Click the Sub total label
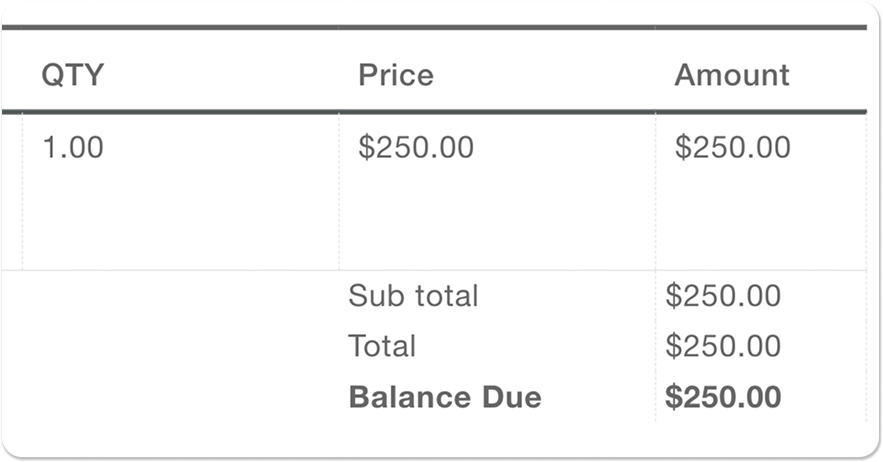 point(413,295)
